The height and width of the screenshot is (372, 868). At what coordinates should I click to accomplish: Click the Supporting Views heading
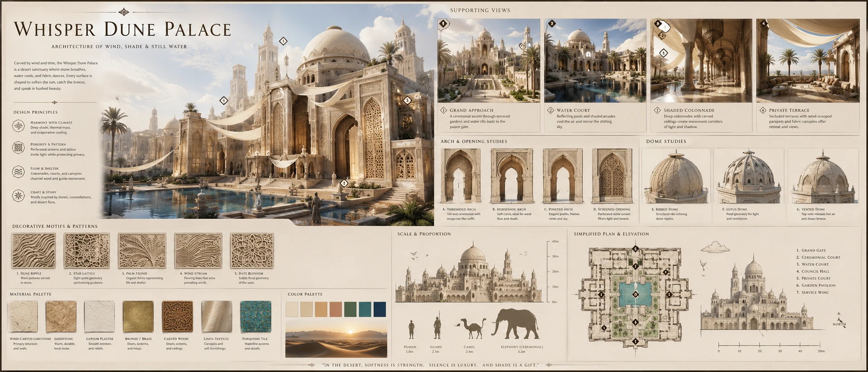[x=480, y=10]
